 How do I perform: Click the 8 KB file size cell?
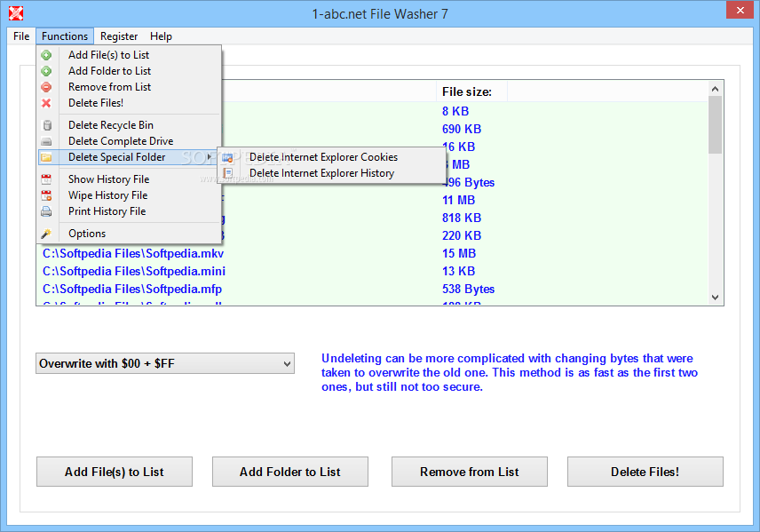tap(455, 112)
